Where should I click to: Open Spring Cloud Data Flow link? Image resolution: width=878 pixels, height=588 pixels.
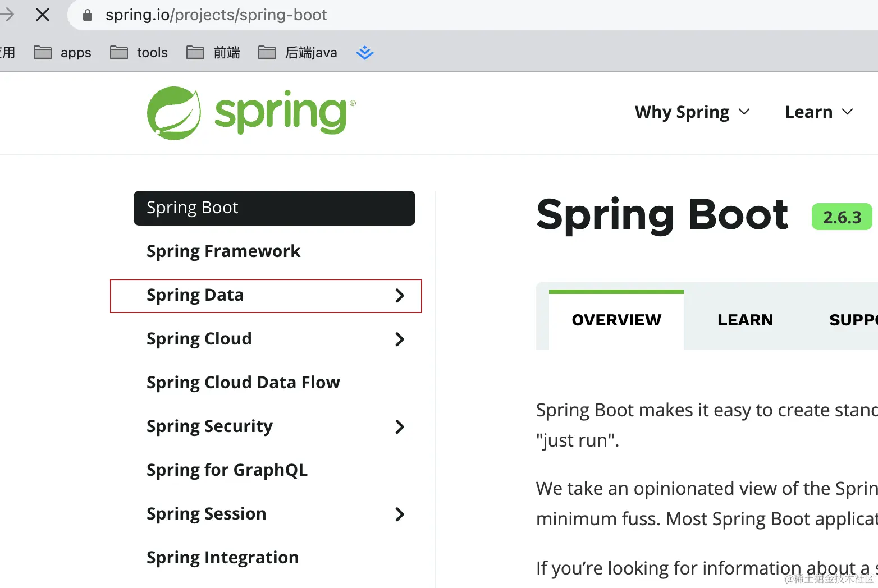tap(243, 383)
